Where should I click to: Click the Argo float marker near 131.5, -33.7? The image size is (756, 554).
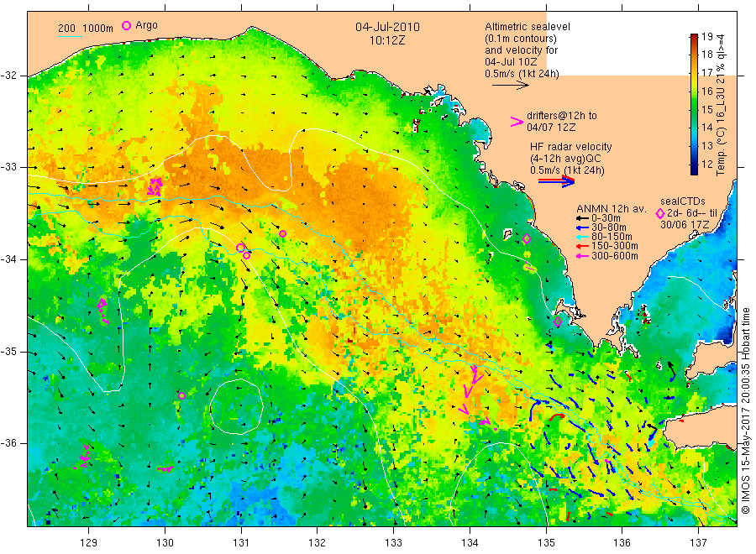pos(282,234)
